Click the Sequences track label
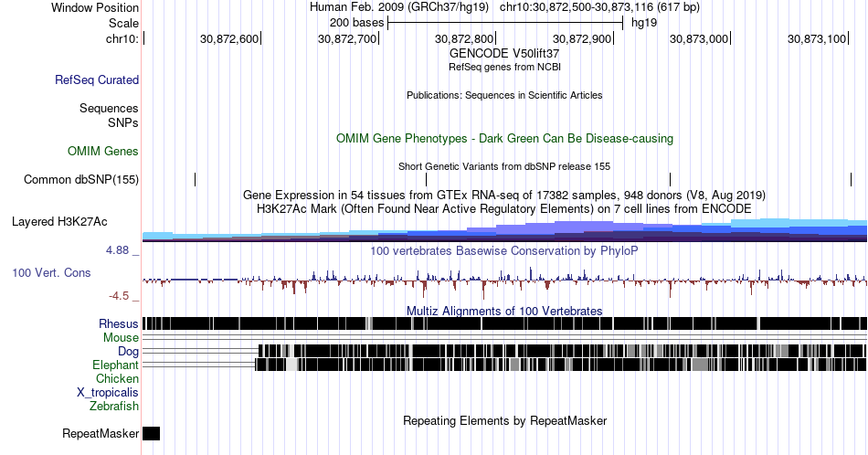868x455 pixels. coord(109,109)
